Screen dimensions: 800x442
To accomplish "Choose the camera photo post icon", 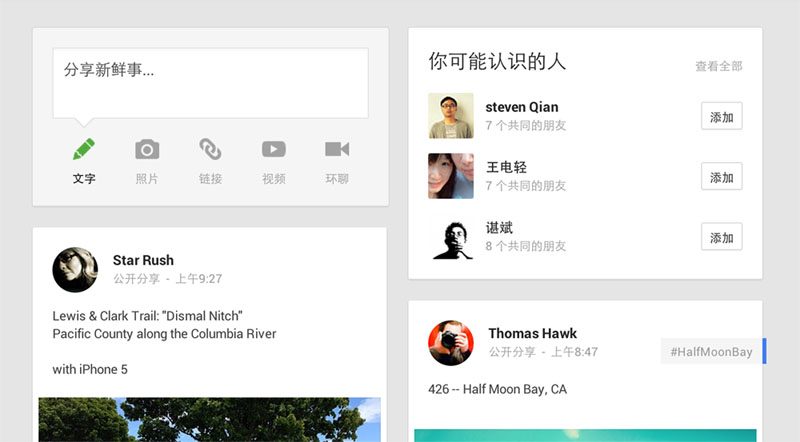I will 147,150.
